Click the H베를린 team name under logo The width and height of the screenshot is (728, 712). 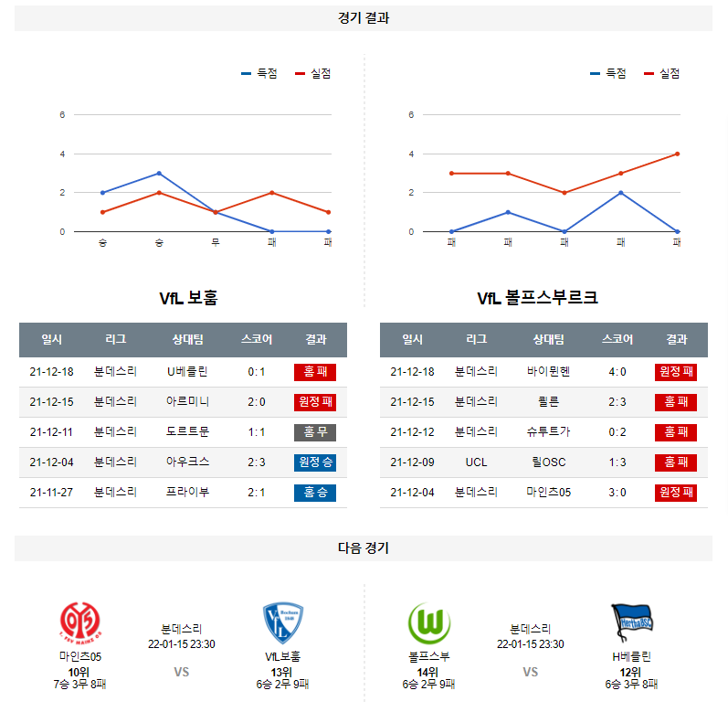[631, 657]
